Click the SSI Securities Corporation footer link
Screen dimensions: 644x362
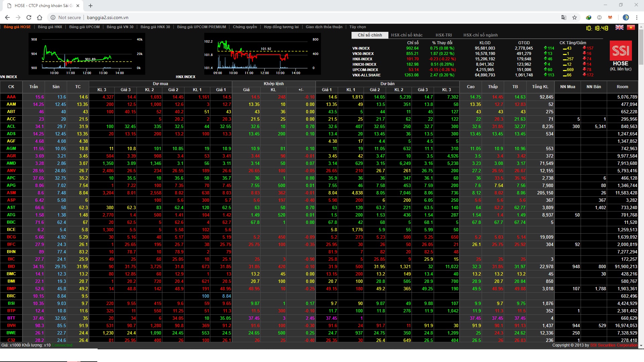[613, 345]
